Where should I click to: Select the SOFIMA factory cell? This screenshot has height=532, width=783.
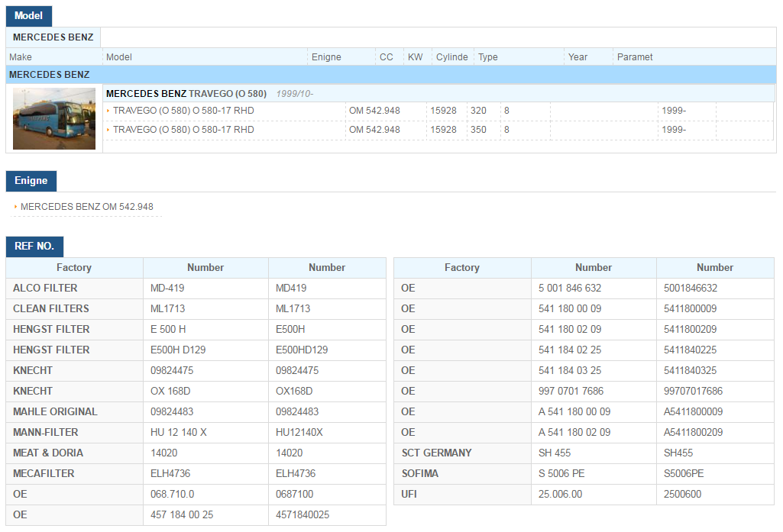point(462,473)
